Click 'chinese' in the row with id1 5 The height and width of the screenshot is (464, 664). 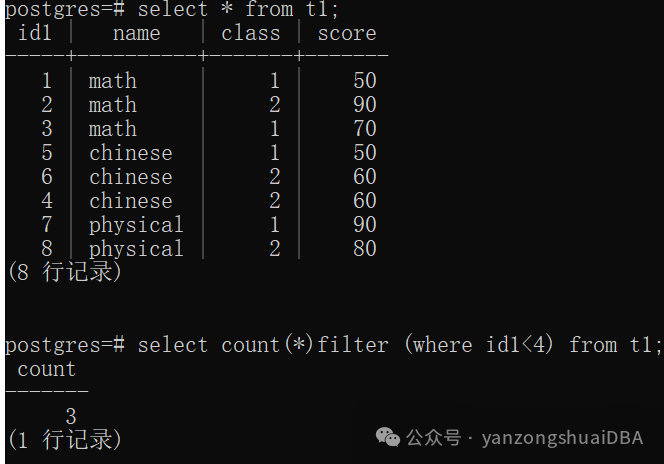coord(131,152)
